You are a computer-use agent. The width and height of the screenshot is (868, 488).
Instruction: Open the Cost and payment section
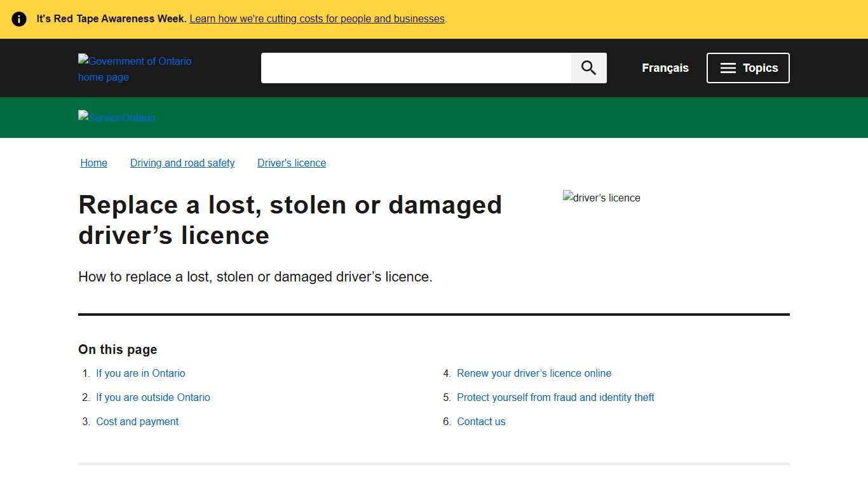point(137,421)
